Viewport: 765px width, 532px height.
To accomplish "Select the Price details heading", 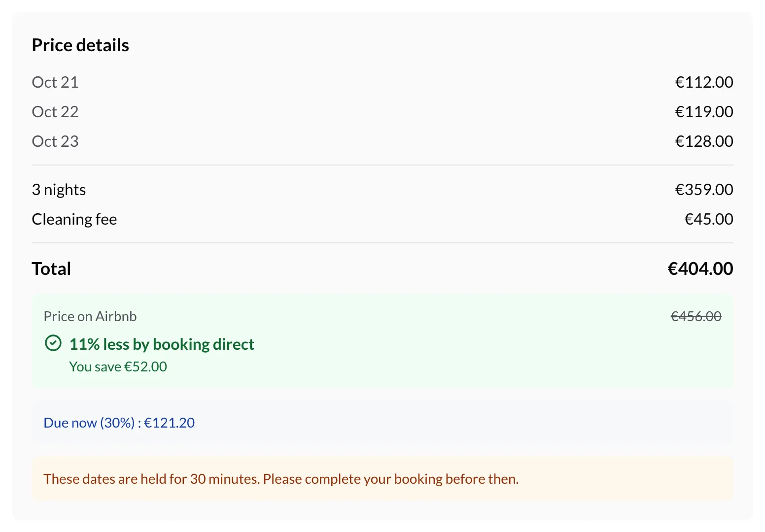I will tap(80, 45).
